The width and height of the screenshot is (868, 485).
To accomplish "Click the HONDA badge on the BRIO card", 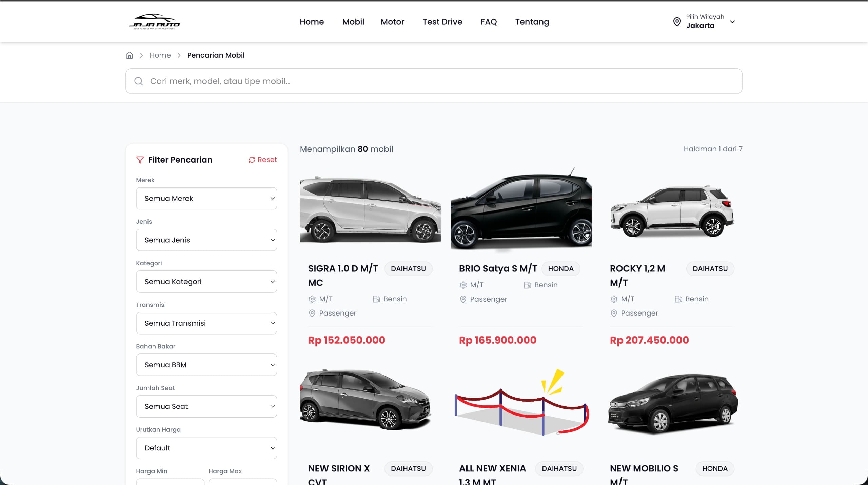I will tap(561, 269).
